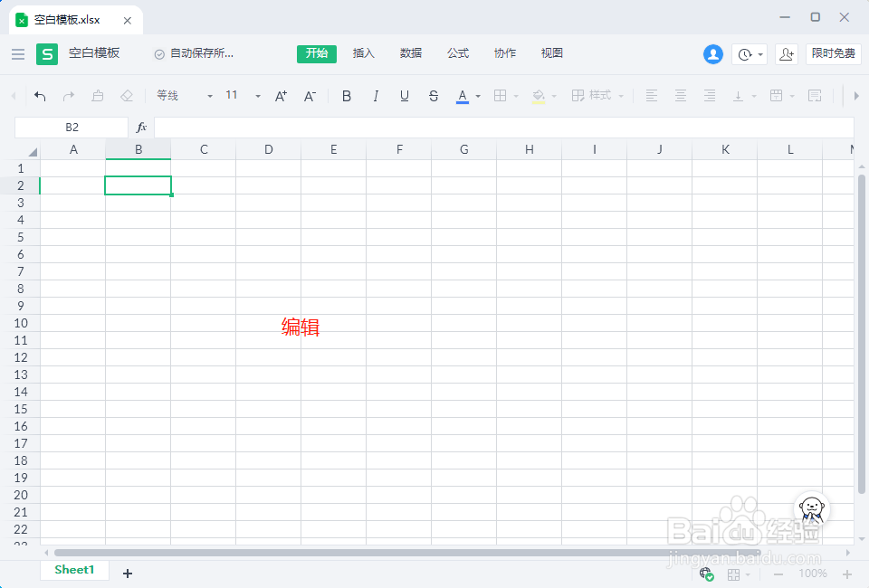Open the fill color dropdown arrow
Viewport: 869px width, 588px height.
(554, 96)
